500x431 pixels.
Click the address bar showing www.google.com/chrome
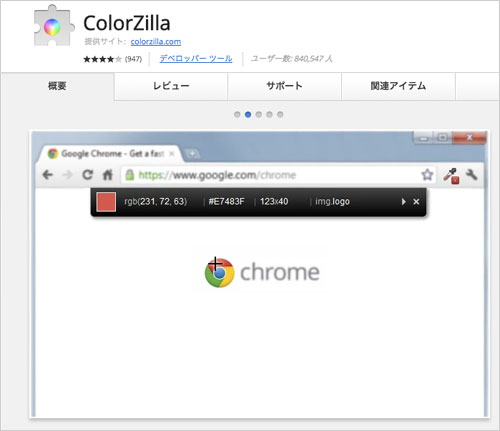[278, 175]
